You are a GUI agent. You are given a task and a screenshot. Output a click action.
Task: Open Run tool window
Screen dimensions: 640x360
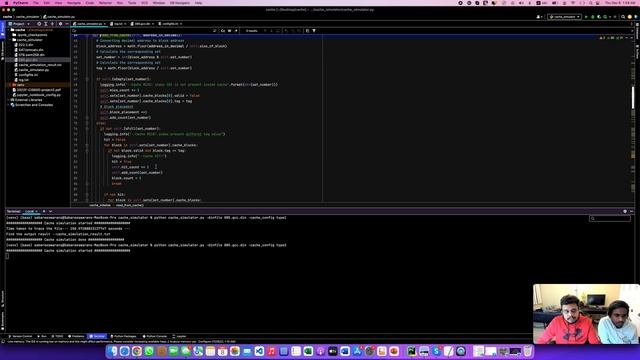42,336
